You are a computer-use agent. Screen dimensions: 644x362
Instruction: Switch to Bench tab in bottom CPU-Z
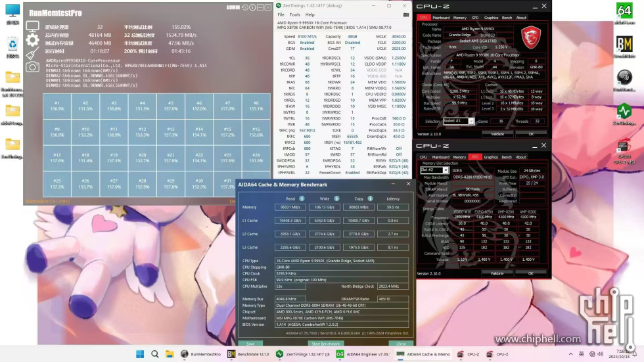click(x=507, y=157)
